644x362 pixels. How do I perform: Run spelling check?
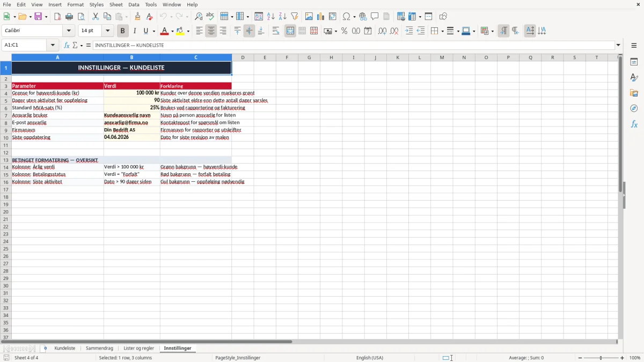pos(210,17)
